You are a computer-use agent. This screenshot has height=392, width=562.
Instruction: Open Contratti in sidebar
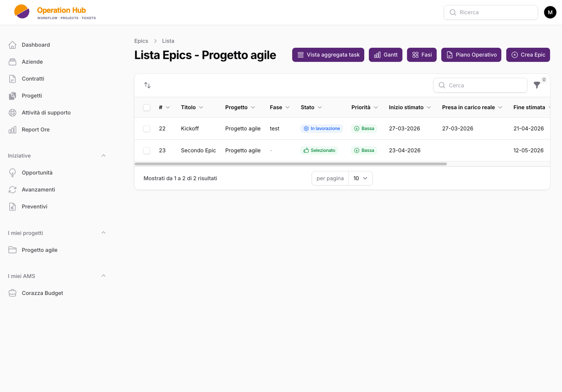click(x=33, y=79)
